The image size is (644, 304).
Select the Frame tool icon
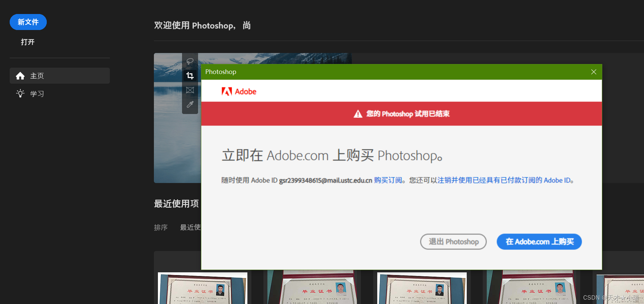190,90
